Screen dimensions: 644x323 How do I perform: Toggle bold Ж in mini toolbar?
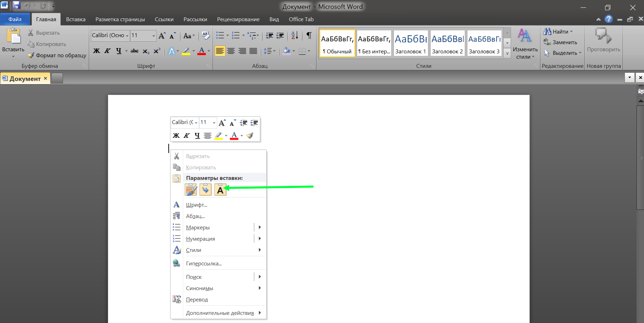[x=176, y=135]
